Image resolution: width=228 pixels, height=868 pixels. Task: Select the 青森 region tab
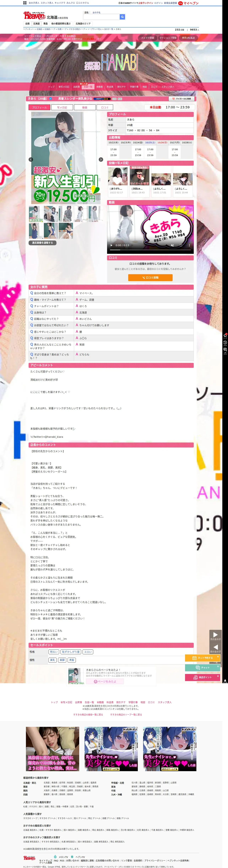pos(45,24)
